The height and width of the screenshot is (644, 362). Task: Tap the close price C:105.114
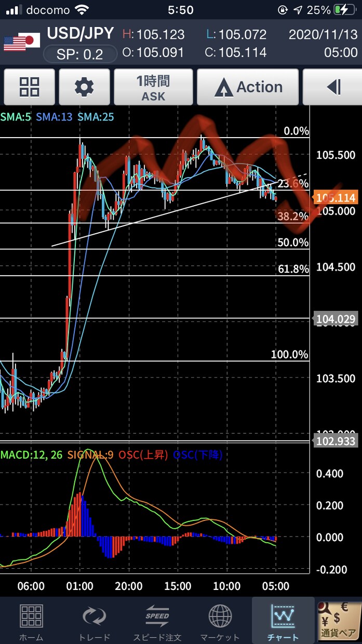pyautogui.click(x=236, y=52)
